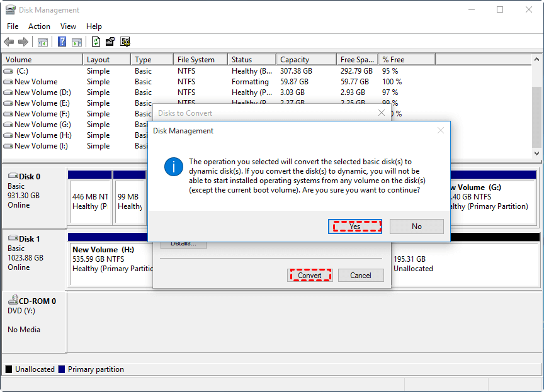Select the Disk 0 label panel
This screenshot has height=392, width=544.
[34, 197]
